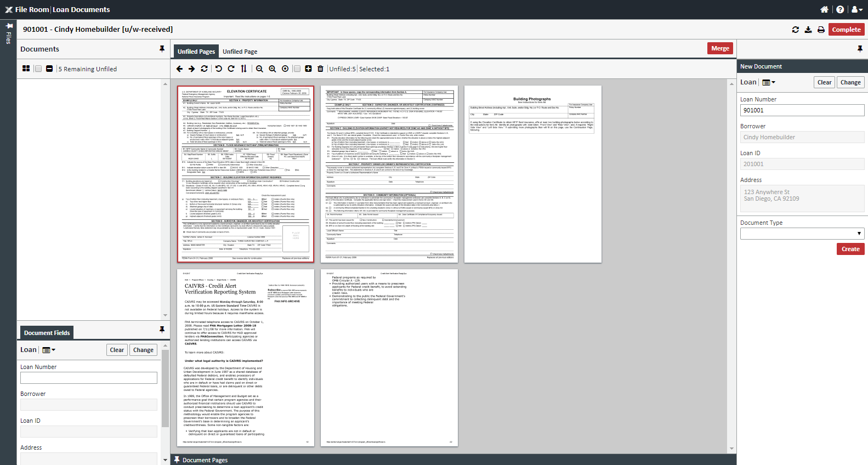Open help via question mark icon

pos(840,9)
